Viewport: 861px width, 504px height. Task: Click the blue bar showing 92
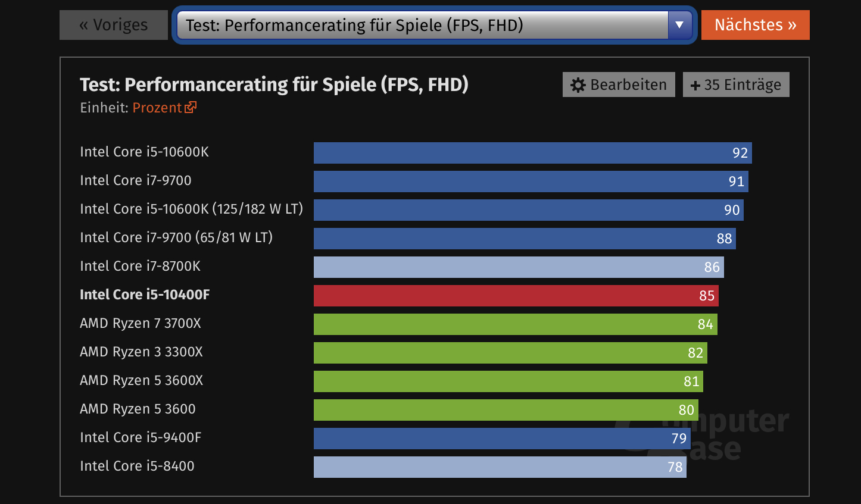coord(533,153)
